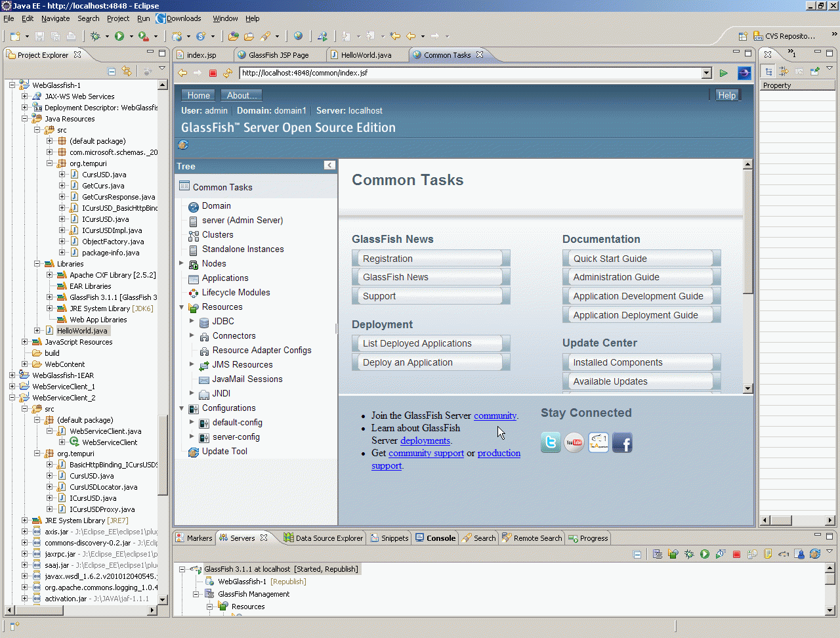Click the About... button in GlassFish console
The height and width of the screenshot is (638, 840).
[241, 95]
